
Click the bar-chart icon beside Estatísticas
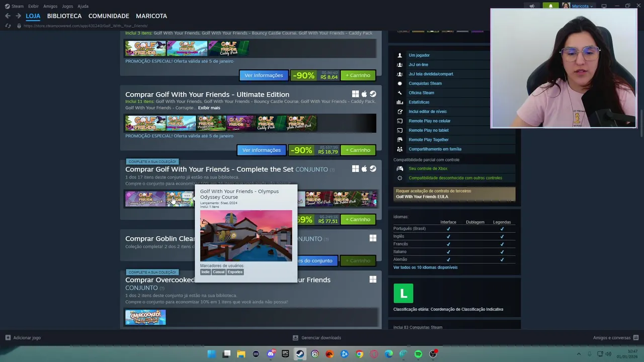400,102
